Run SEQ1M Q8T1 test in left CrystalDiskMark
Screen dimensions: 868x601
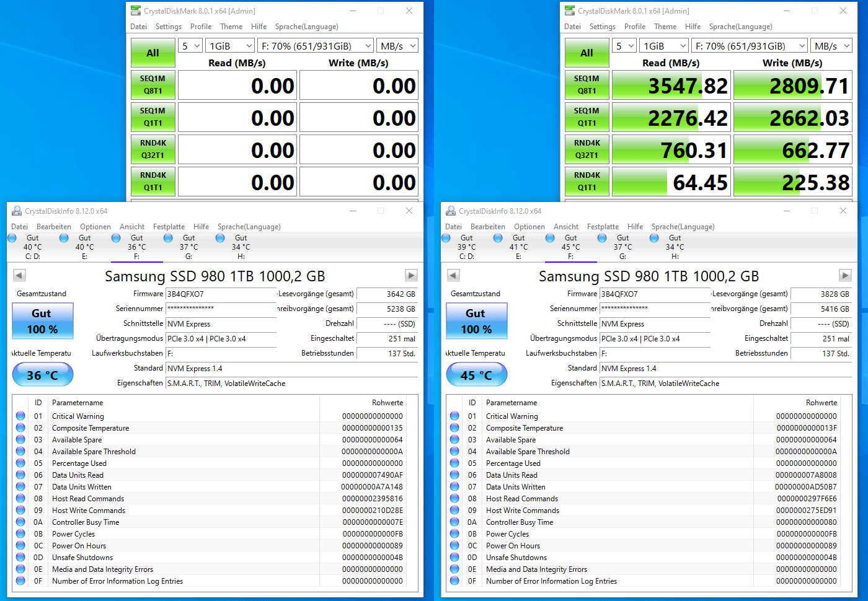click(x=153, y=85)
